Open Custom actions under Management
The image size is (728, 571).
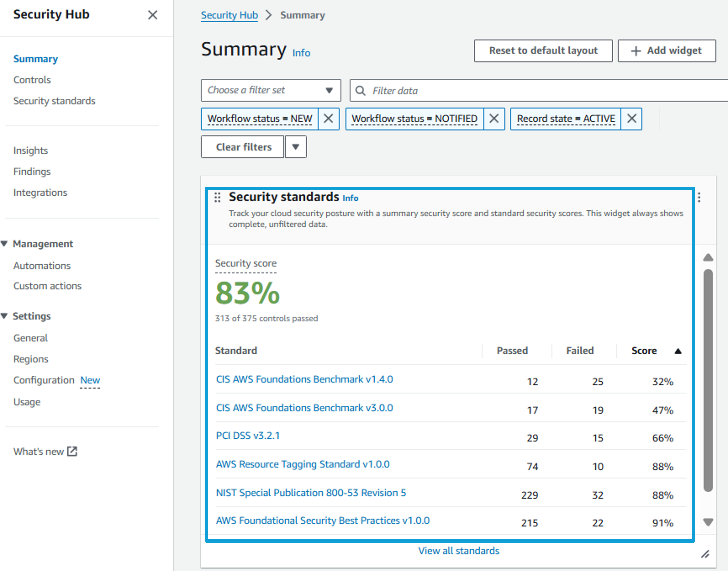point(47,286)
